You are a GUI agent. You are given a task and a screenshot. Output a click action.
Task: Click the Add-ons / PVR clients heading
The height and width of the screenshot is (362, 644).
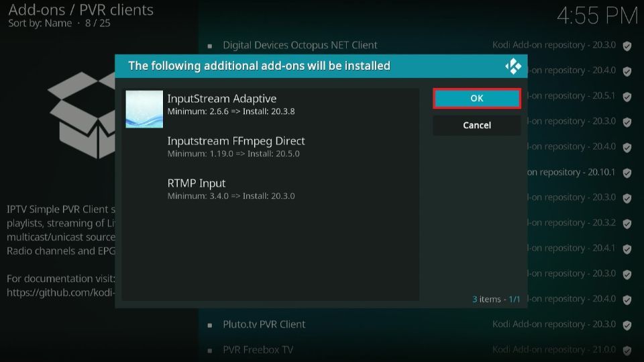click(x=81, y=10)
